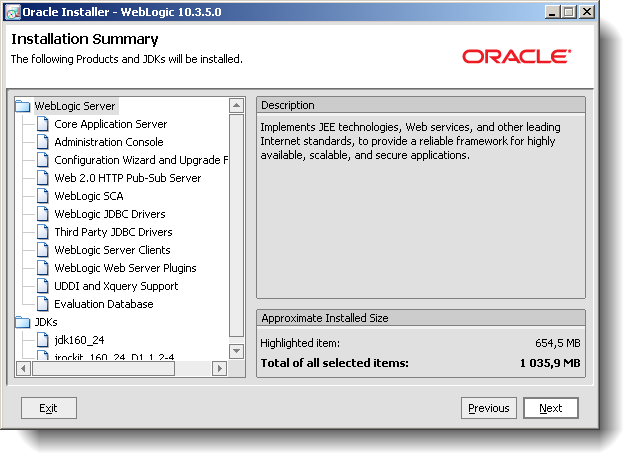This screenshot has width=640, height=470.
Task: Select Configuration Wizard and Upgrade item
Action: pos(141,160)
